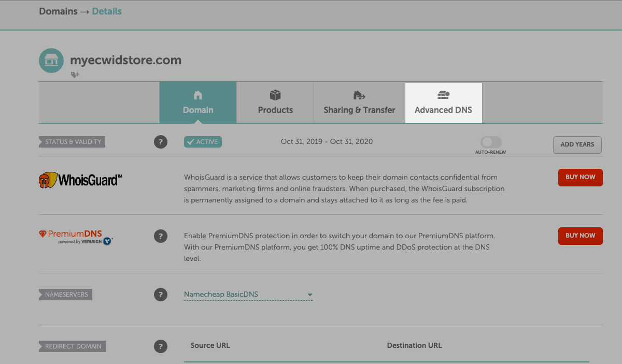Click the ADD YEARS button
622x364 pixels.
click(577, 144)
